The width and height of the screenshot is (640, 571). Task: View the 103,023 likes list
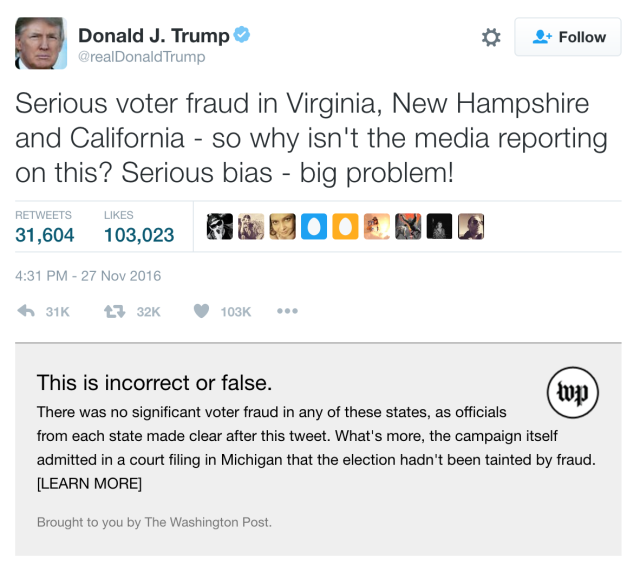[139, 236]
